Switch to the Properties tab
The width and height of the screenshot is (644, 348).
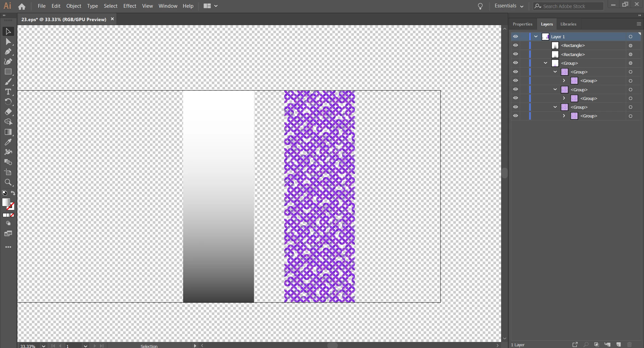point(522,24)
